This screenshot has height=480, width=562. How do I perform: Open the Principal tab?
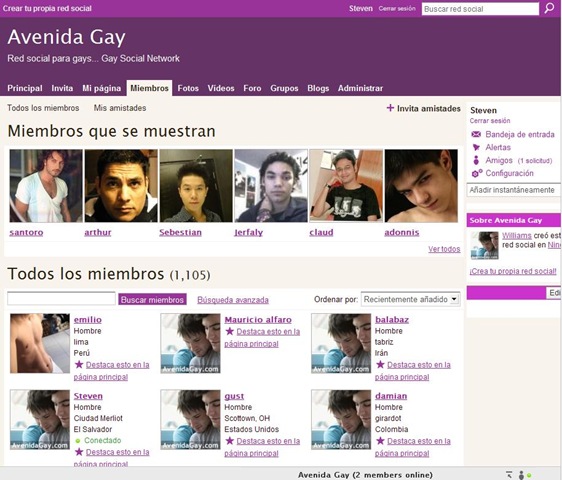pyautogui.click(x=25, y=88)
